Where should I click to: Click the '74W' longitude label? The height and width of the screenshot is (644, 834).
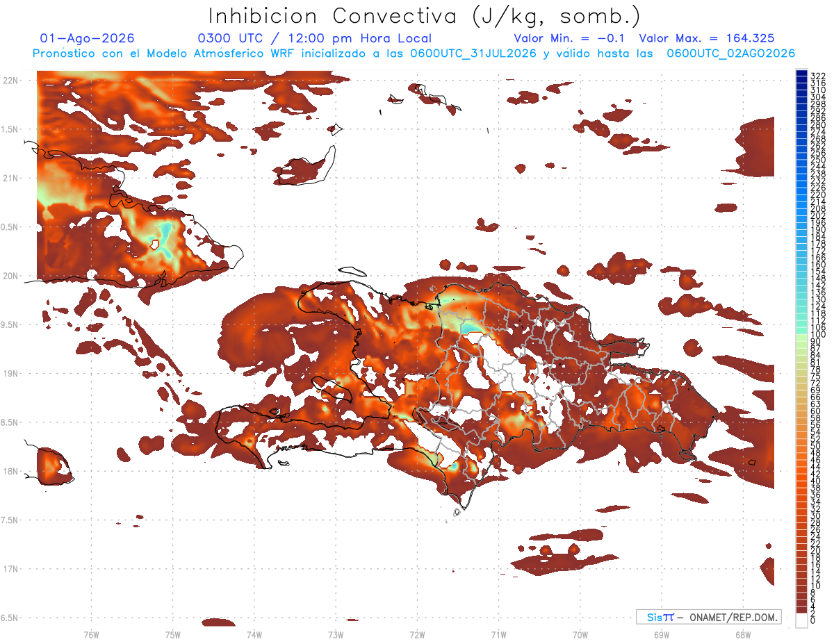pyautogui.click(x=254, y=634)
